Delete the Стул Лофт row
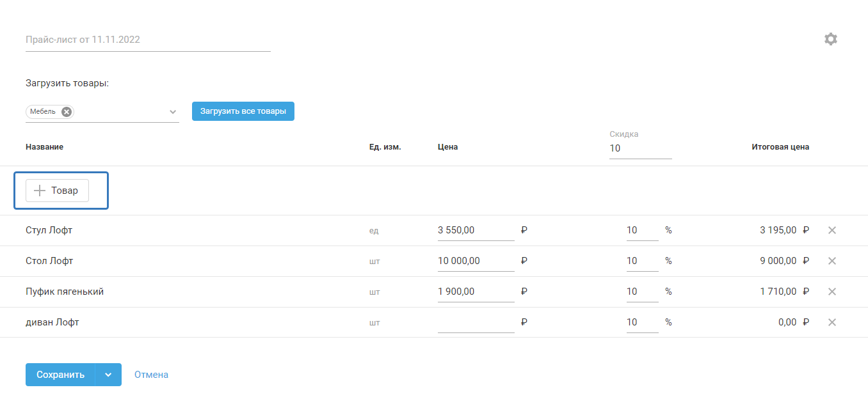 point(832,230)
